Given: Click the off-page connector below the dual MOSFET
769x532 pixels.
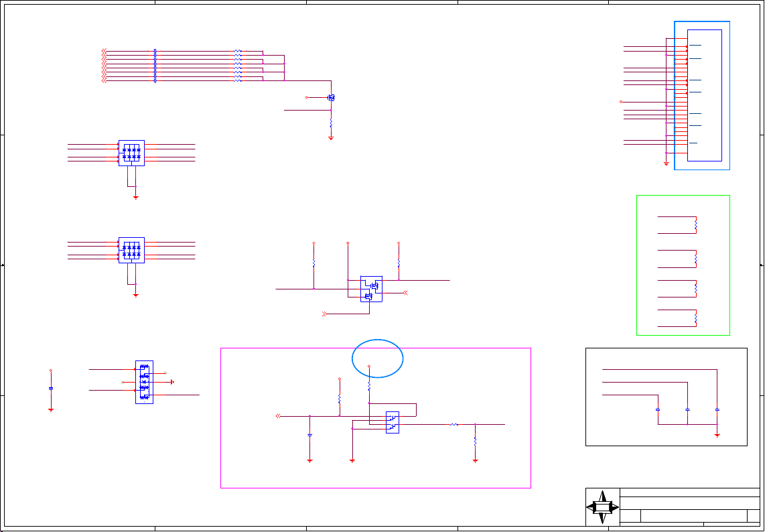Looking at the screenshot, I should (x=324, y=314).
